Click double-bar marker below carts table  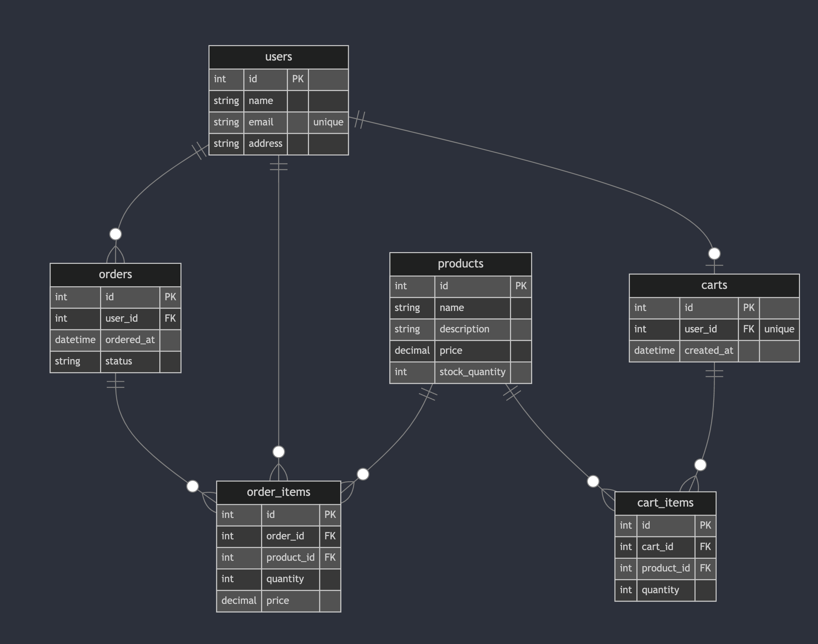pos(714,373)
